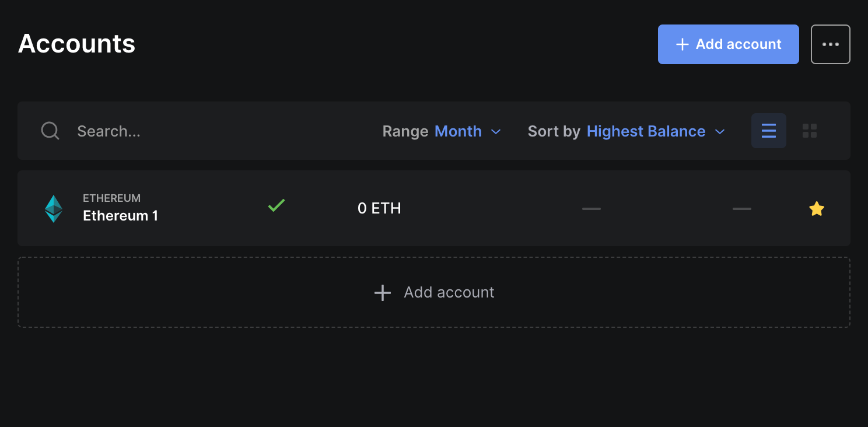Screen dimensions: 868x427
Task: Click the Ethereum diamond logo icon
Action: pyautogui.click(x=54, y=209)
